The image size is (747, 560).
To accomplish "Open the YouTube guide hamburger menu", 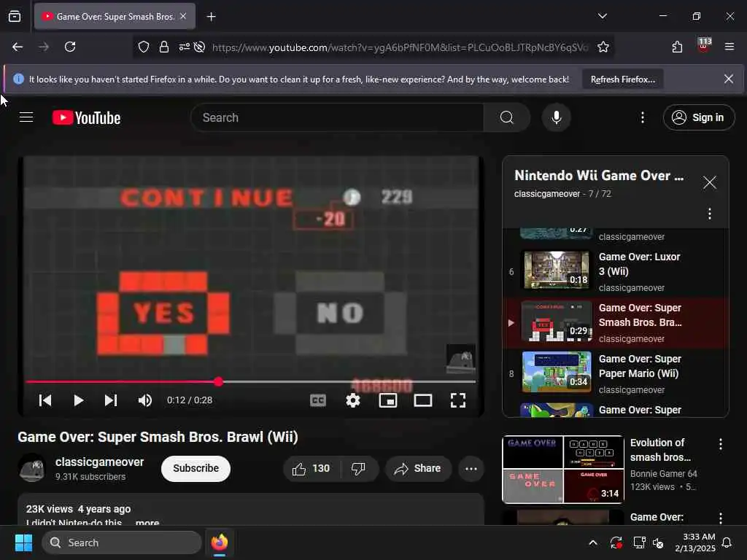I will click(26, 117).
